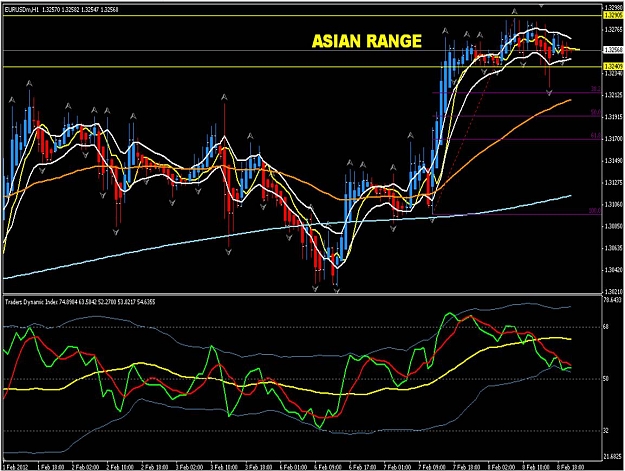The height and width of the screenshot is (471, 625).
Task: Click the 1.30635 price scale value
Action: pos(613,248)
